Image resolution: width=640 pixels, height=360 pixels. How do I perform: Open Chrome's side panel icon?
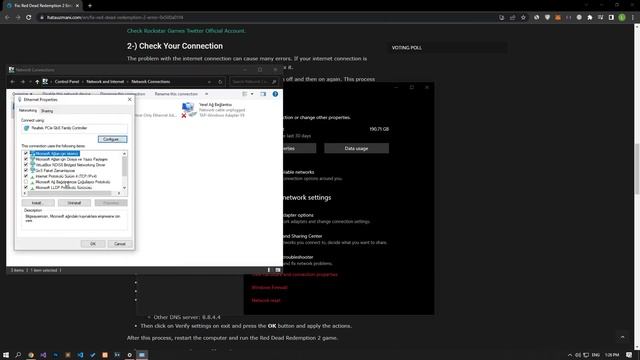[611, 18]
